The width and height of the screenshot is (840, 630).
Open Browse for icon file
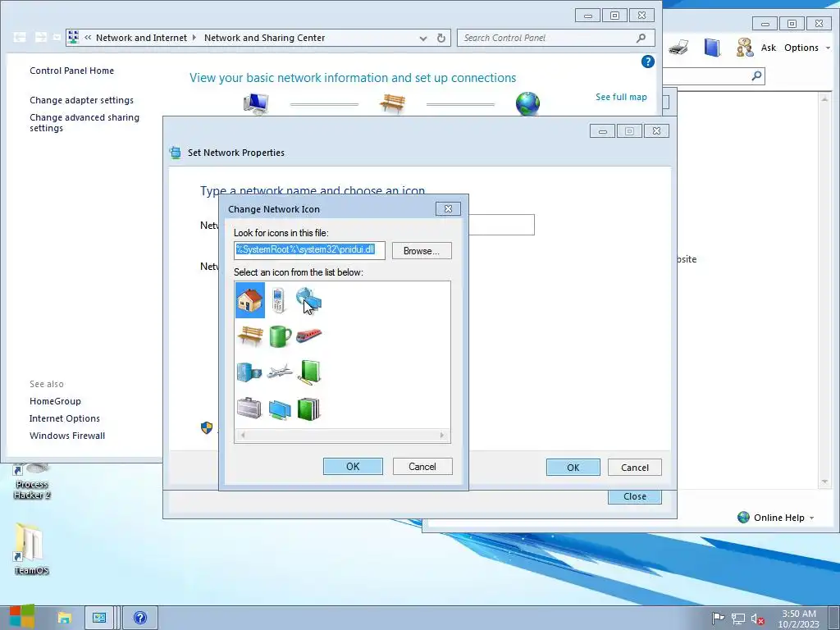click(422, 251)
